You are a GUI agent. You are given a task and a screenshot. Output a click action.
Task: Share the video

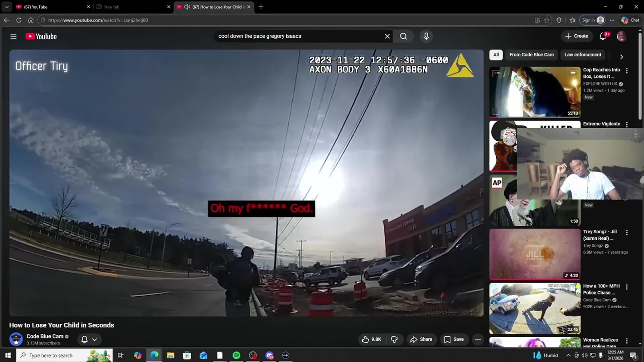pos(421,339)
